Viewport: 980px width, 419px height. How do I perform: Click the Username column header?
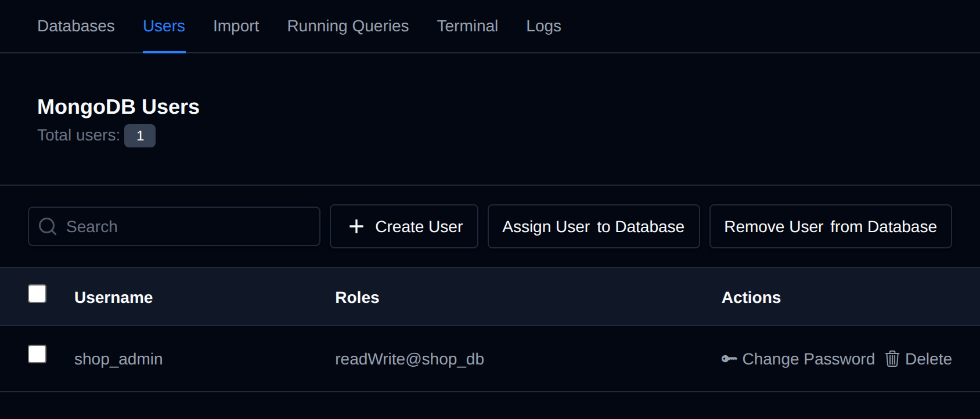(114, 297)
